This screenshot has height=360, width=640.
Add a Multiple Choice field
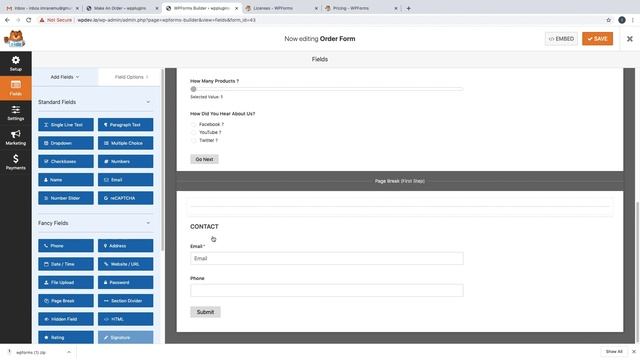pyautogui.click(x=125, y=143)
